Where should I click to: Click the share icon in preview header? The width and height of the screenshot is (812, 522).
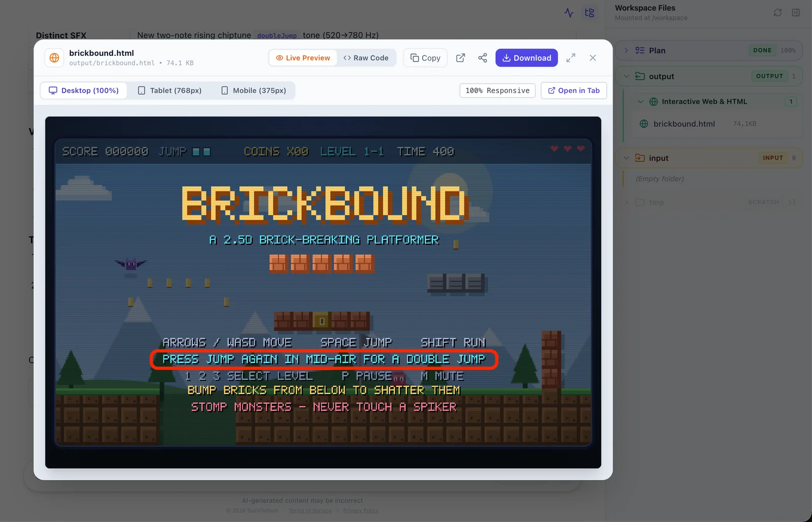click(483, 58)
